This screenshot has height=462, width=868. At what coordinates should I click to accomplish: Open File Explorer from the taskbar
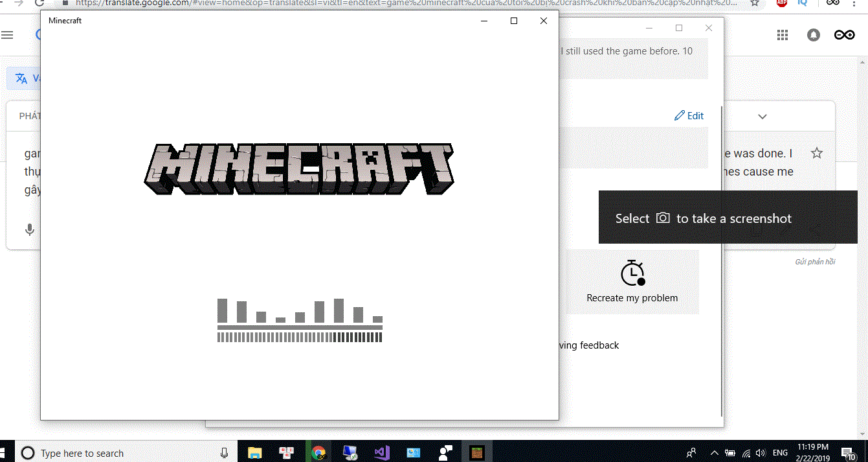[x=255, y=452]
